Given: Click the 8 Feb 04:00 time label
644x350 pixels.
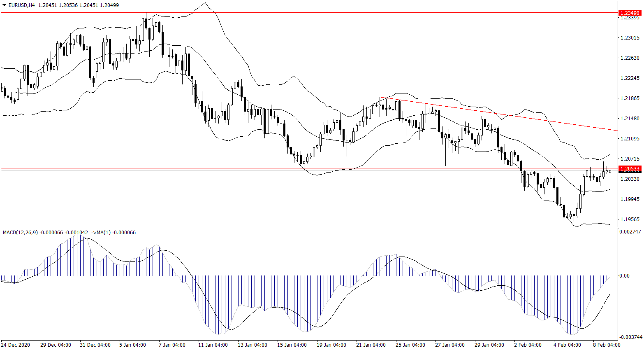Looking at the screenshot, I should click(607, 345).
